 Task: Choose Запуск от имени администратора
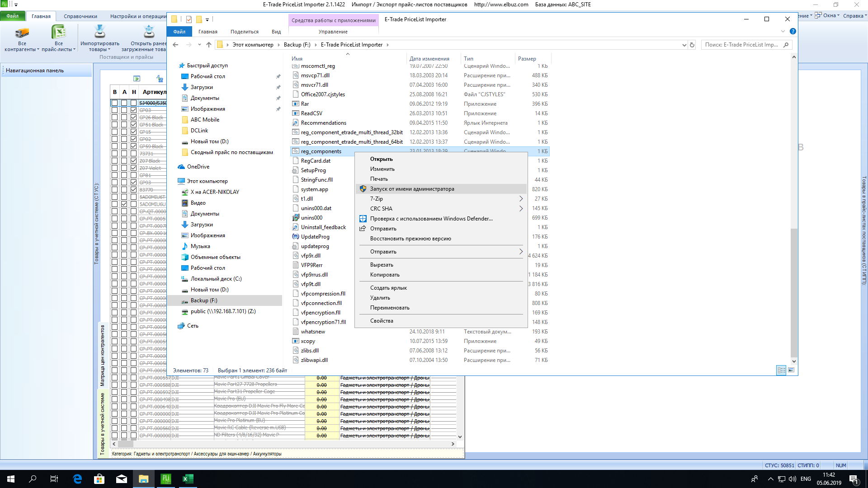pyautogui.click(x=441, y=189)
